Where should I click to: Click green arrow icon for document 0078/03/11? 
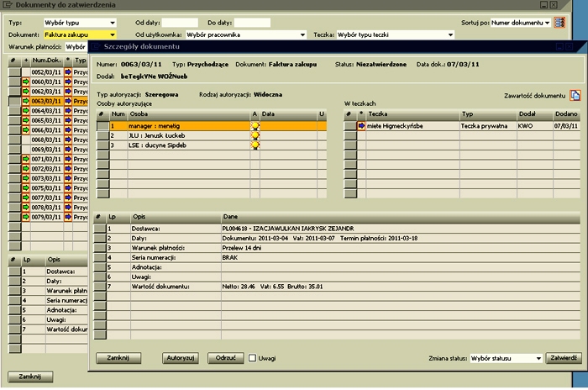click(25, 208)
